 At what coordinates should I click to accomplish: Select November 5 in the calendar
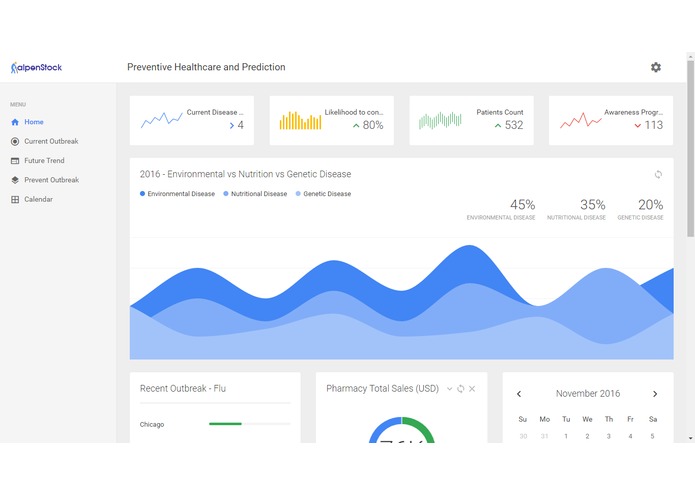click(652, 436)
